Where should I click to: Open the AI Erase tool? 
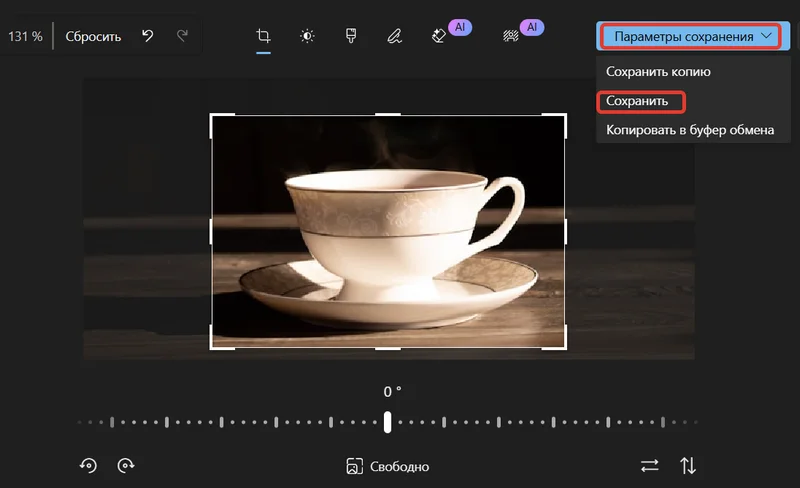(439, 36)
